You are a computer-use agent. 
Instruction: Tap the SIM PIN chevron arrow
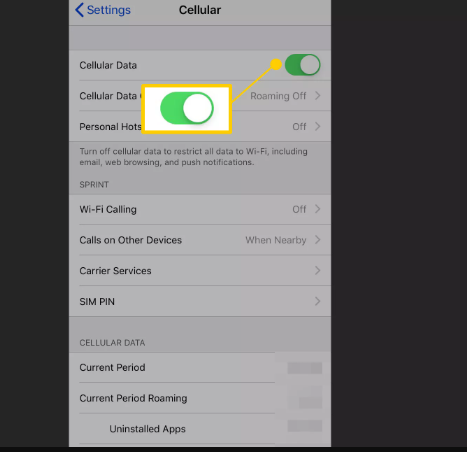pos(317,301)
